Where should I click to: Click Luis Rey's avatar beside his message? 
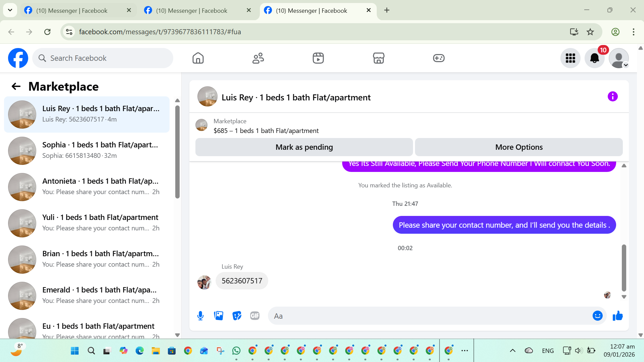pyautogui.click(x=204, y=282)
